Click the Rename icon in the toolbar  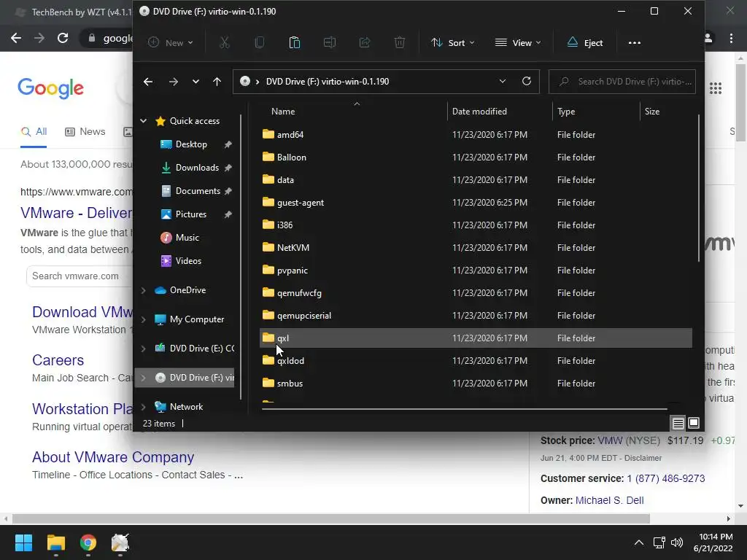330,43
